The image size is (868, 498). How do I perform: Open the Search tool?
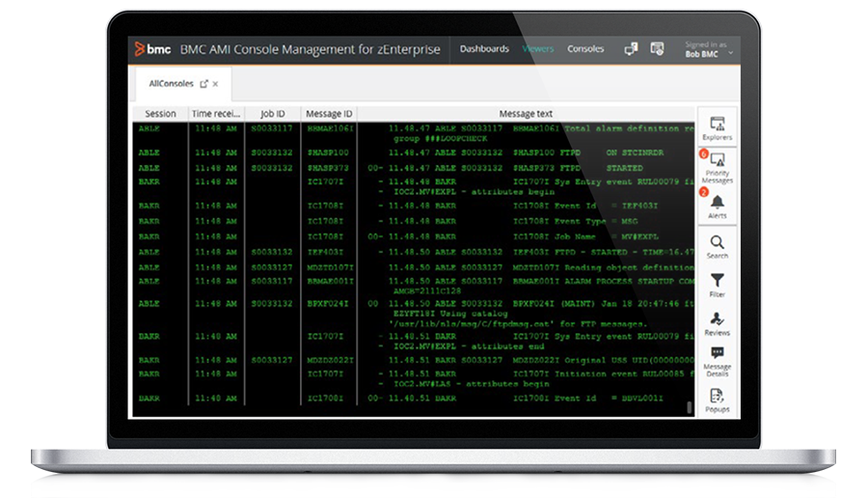click(717, 246)
